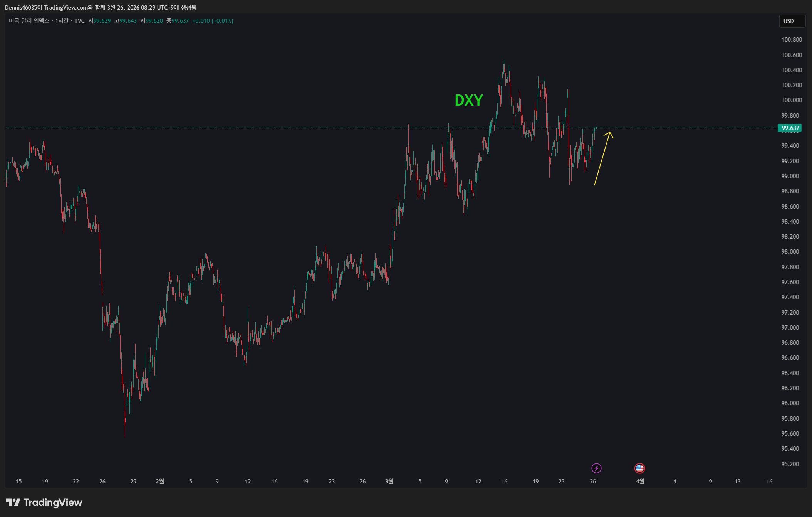Click the 99.400 price axis label

coord(790,145)
